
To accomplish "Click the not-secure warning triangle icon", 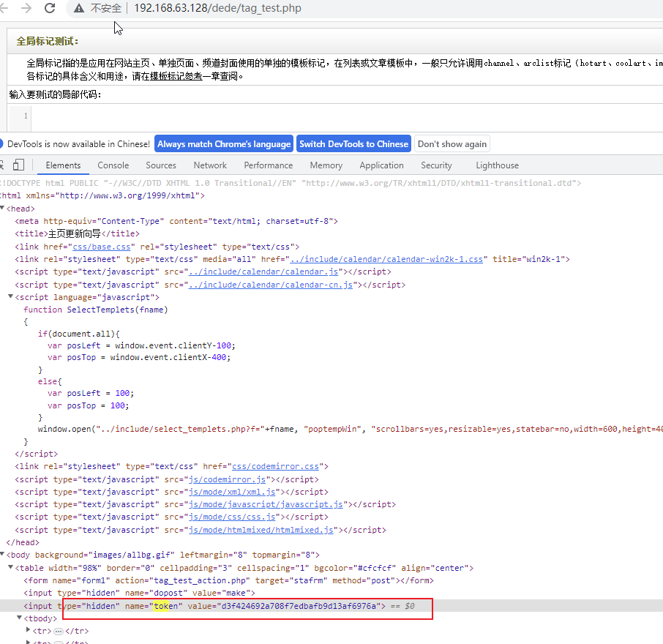I will [78, 8].
